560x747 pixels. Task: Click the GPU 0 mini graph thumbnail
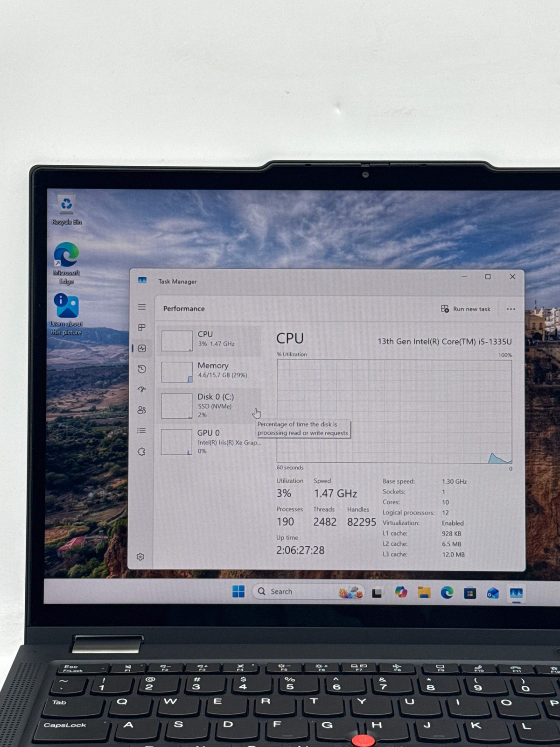coord(176,442)
